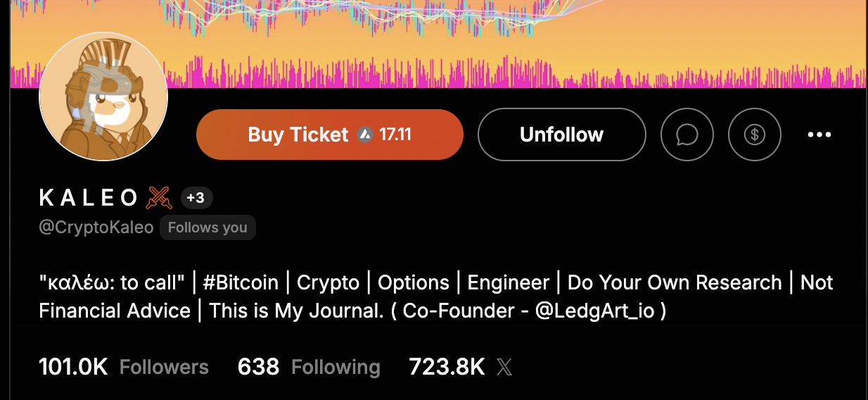Expand the +3 badges indicator
Screen dimensions: 868x400
tap(196, 199)
